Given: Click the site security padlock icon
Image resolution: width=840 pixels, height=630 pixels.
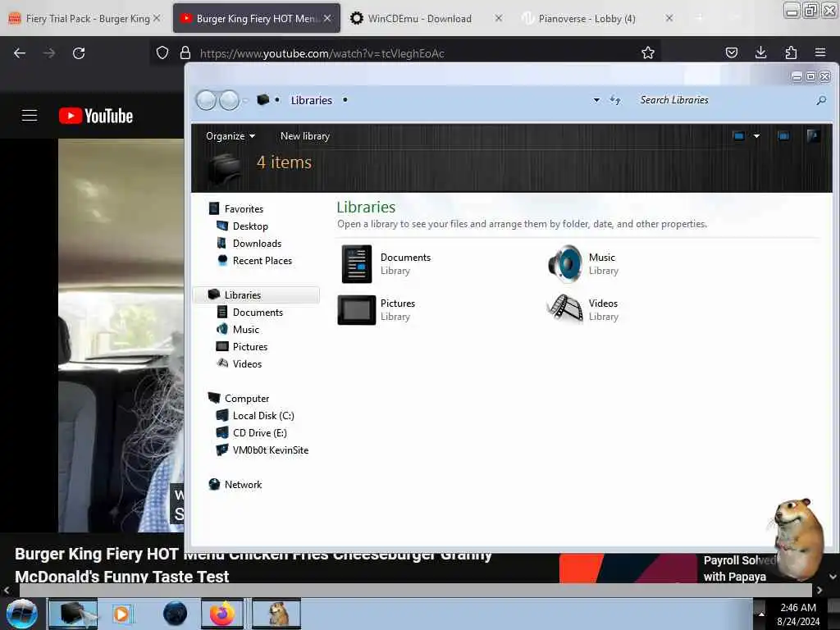Looking at the screenshot, I should (185, 52).
